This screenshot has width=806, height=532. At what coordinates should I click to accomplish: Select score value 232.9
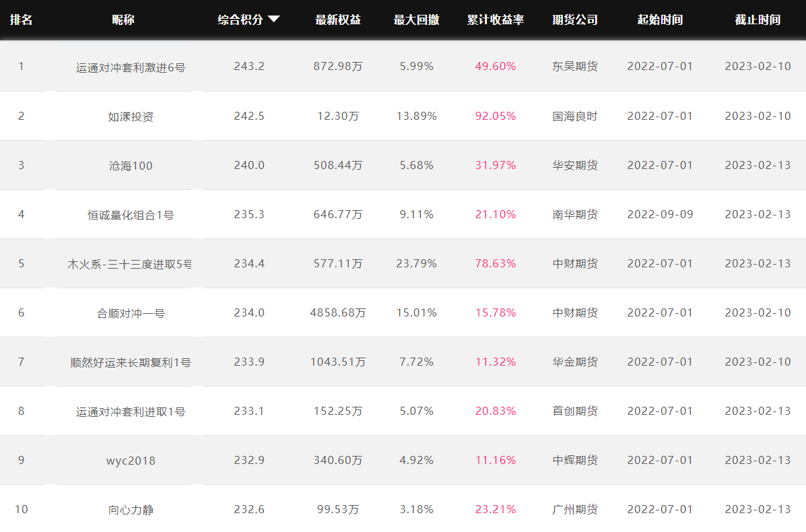(x=249, y=460)
